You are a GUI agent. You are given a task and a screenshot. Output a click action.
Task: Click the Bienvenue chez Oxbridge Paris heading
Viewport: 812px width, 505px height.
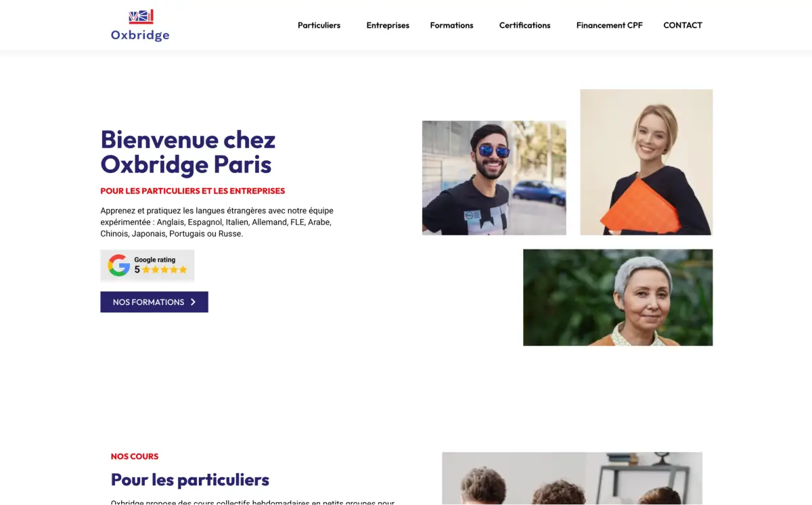[188, 152]
